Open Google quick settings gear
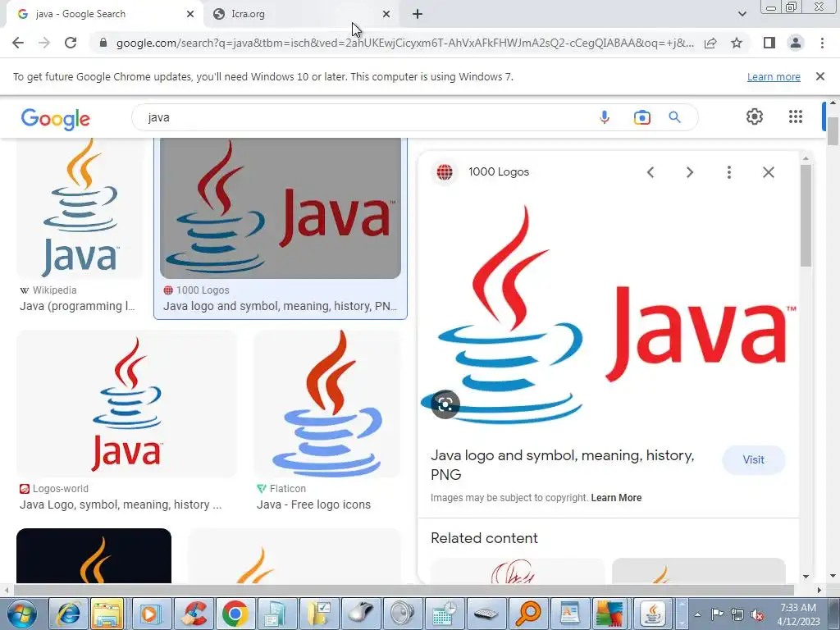This screenshot has height=630, width=840. (755, 116)
